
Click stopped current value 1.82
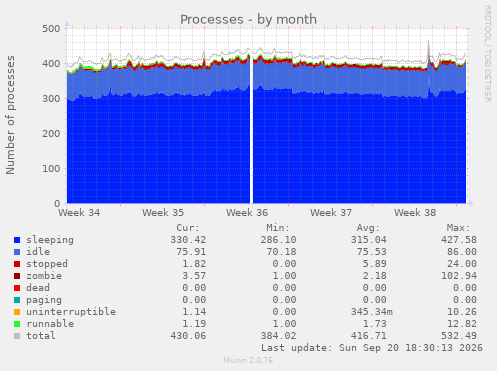[194, 264]
